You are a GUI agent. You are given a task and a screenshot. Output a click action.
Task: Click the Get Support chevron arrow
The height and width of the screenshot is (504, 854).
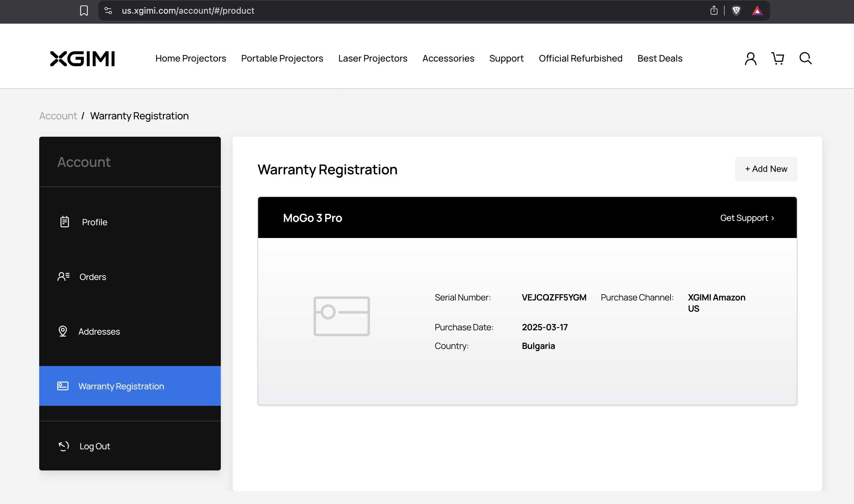coord(773,218)
